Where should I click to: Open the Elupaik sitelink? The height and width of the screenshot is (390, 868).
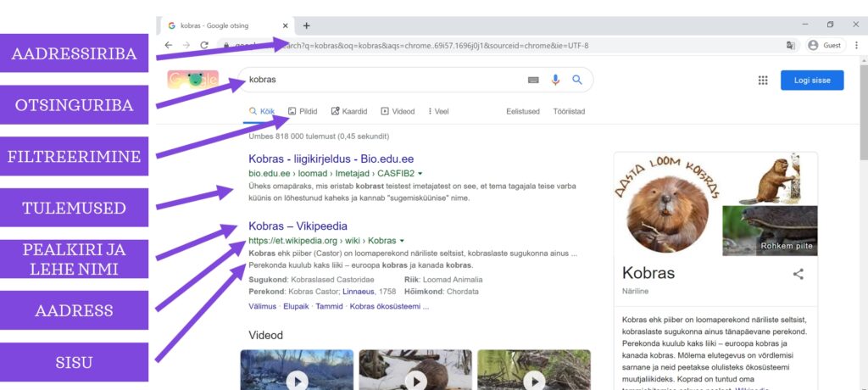(296, 306)
